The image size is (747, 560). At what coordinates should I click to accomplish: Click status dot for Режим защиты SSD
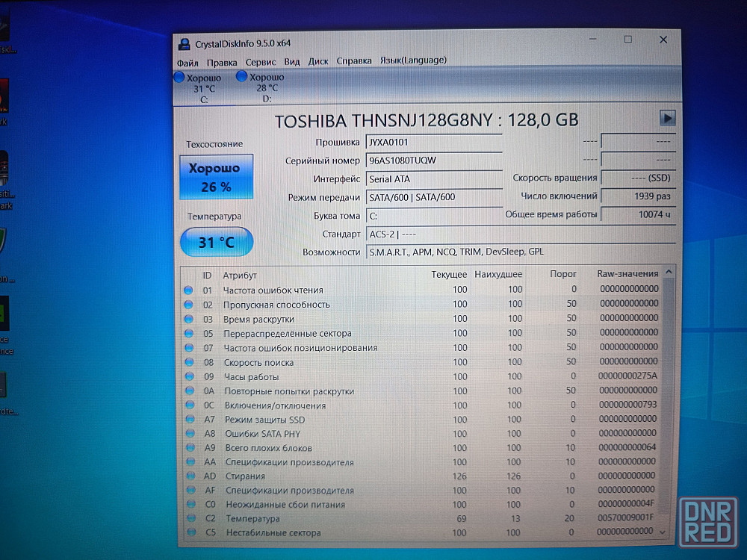pos(190,420)
